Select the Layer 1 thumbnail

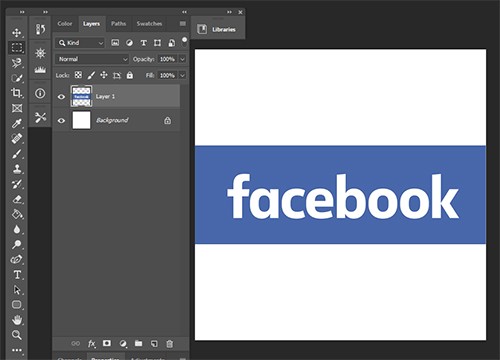tap(81, 96)
